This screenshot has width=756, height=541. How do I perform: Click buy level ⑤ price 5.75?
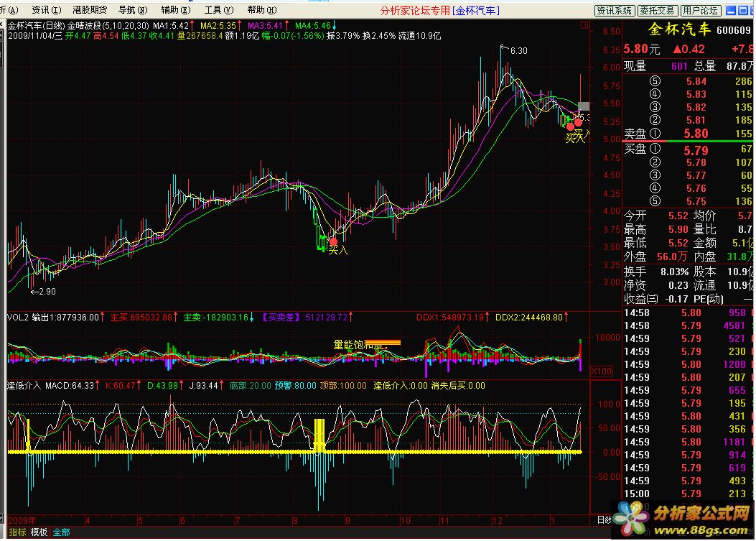point(696,201)
